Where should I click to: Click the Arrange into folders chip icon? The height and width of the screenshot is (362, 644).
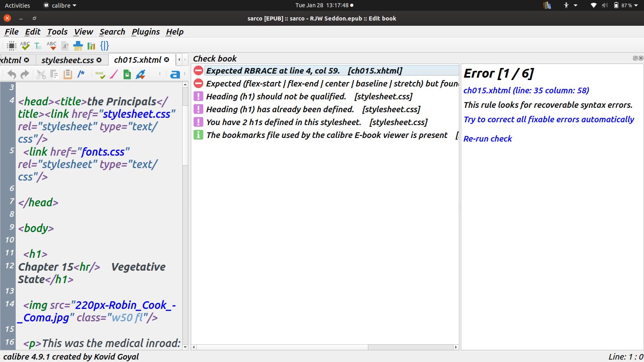(12, 46)
